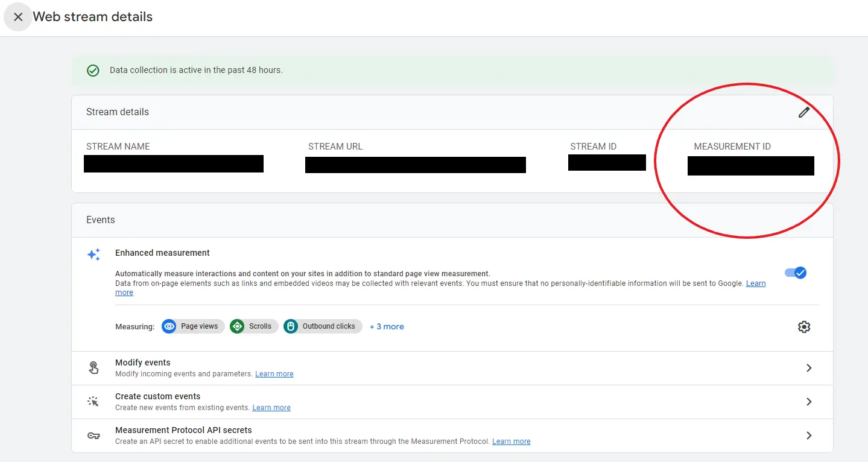The width and height of the screenshot is (868, 462).
Task: Show the 3 more measuring events
Action: click(387, 326)
